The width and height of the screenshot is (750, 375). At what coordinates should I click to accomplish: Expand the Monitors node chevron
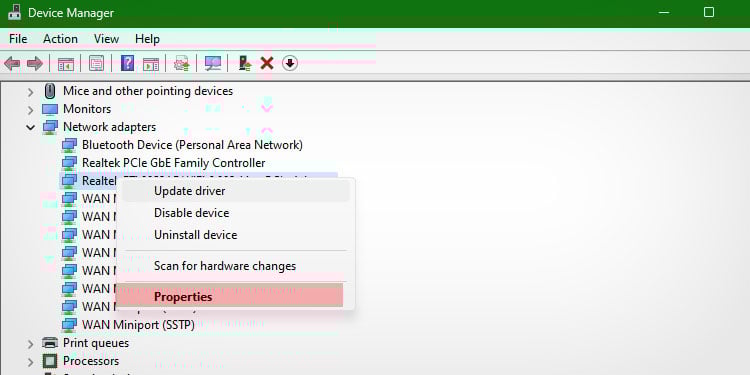pos(31,110)
